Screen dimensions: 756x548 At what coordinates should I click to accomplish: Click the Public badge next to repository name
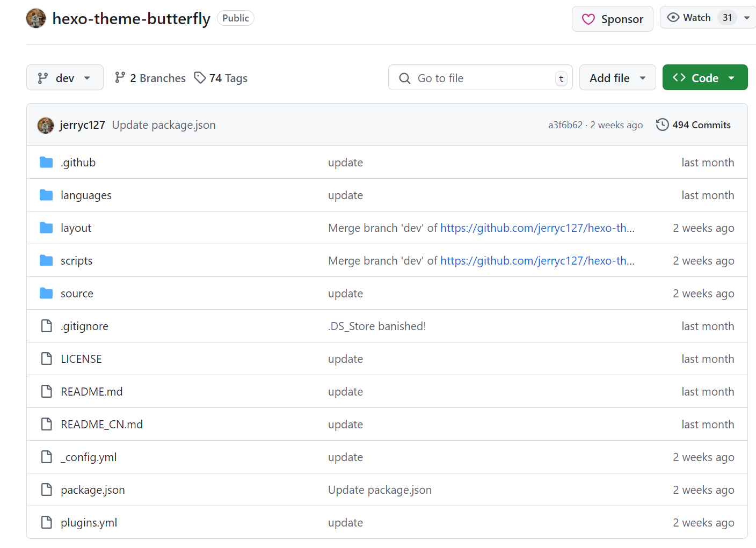click(236, 18)
